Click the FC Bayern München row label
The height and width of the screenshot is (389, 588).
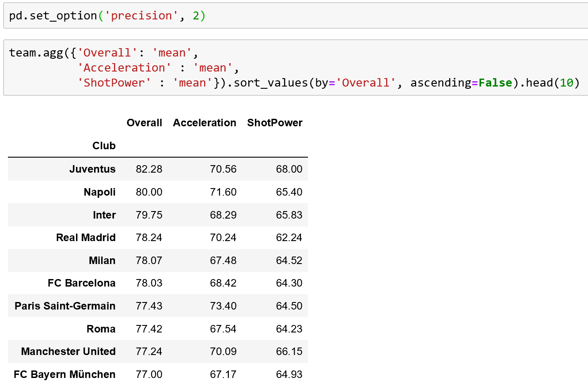64,374
